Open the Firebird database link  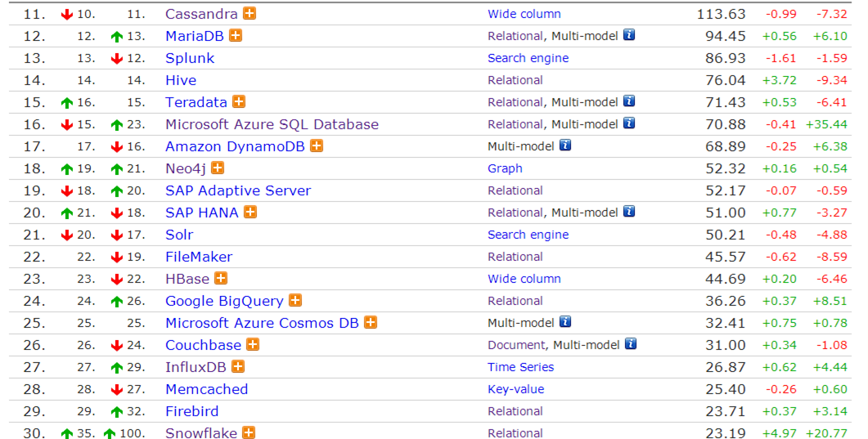coord(192,411)
